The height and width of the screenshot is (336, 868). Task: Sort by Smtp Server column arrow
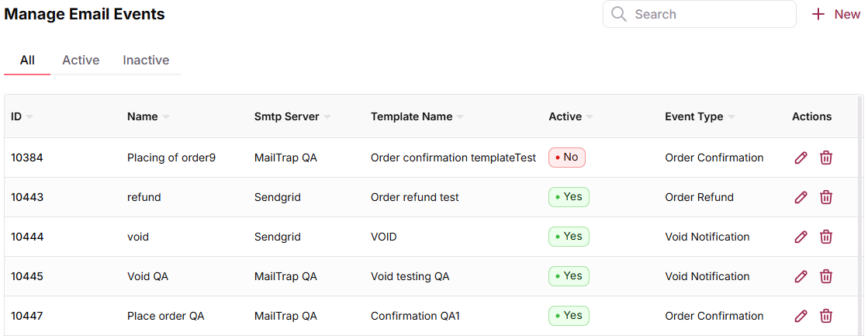click(x=327, y=117)
